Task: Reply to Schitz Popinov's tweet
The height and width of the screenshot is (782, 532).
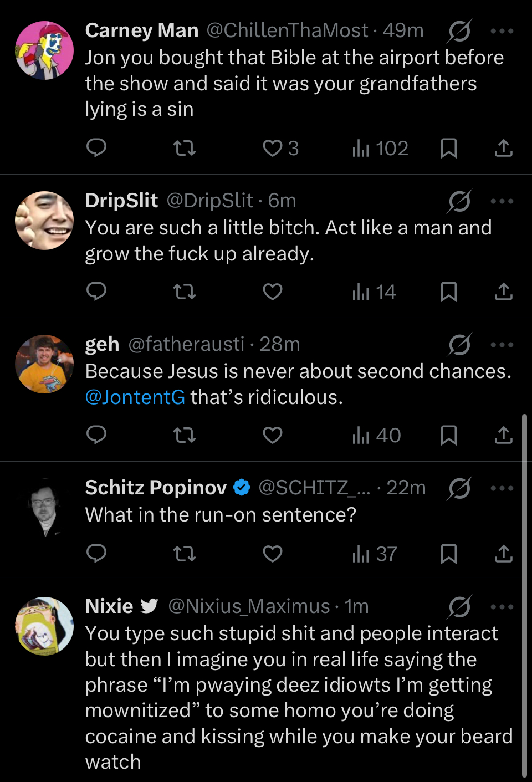Action: pyautogui.click(x=96, y=554)
